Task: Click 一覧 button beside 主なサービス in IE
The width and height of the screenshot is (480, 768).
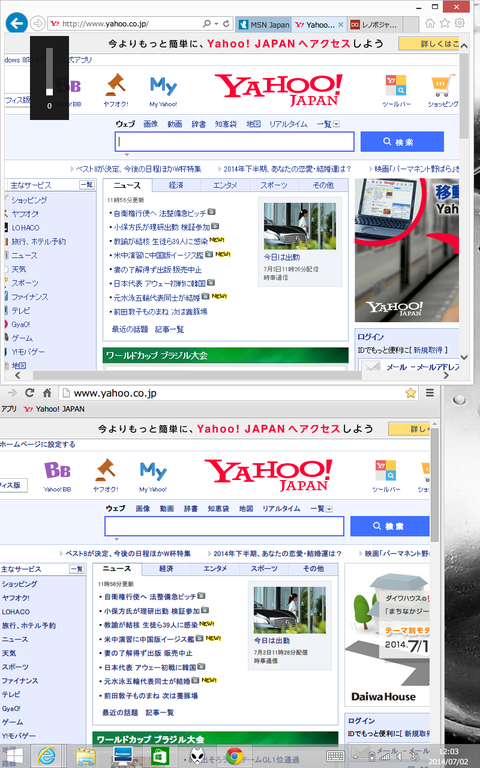Action: point(87,185)
